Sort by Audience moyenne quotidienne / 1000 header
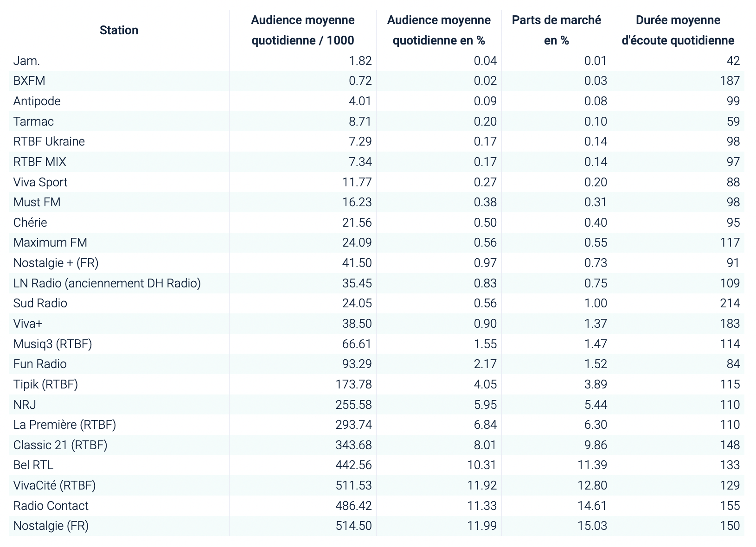Viewport: 756px width, 547px height. click(x=302, y=30)
